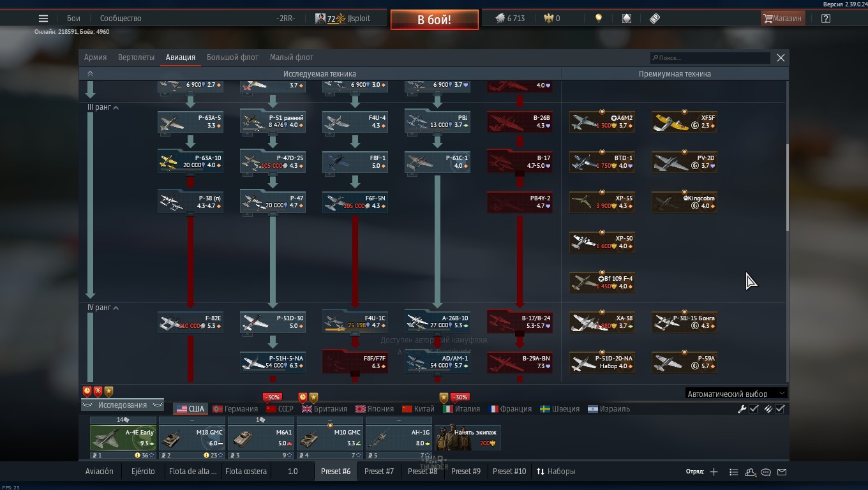Screen dimensions: 868x490
Task: Select the Flota costera preset
Action: [246, 471]
